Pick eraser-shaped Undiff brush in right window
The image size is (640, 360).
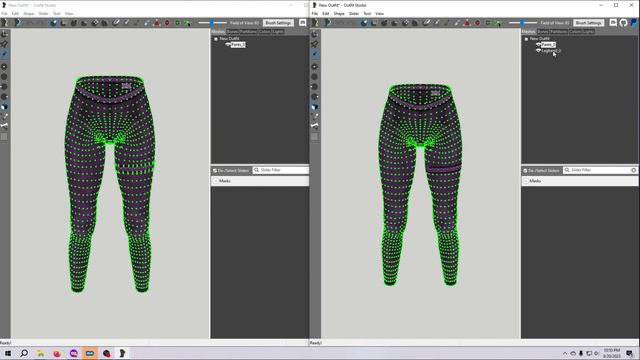click(x=427, y=23)
